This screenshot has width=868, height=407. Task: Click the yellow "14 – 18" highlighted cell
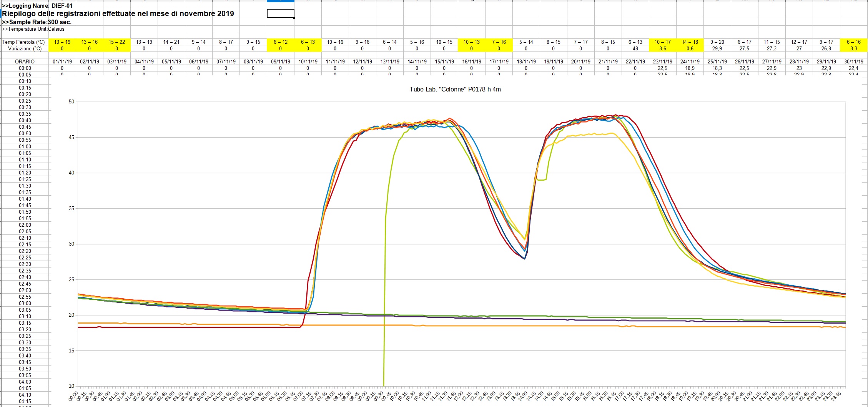690,42
